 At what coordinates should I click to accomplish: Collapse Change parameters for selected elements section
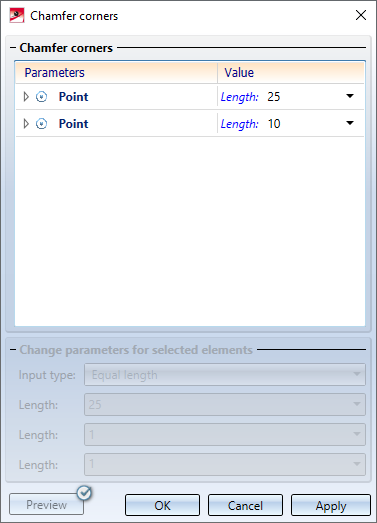pos(13,350)
